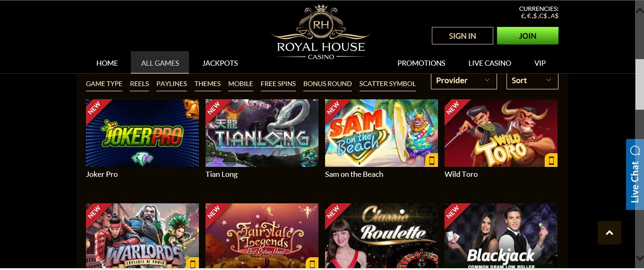Viewport: 644px width, 270px height.
Task: Click mobile icon on Wild Toro thumbnail
Action: pos(551,161)
